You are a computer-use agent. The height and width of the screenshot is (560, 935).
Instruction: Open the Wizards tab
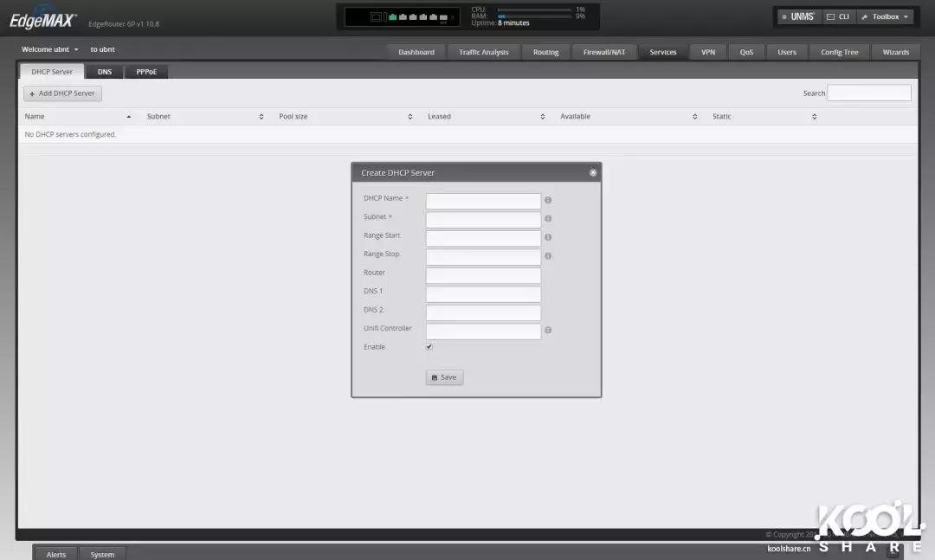tap(896, 52)
